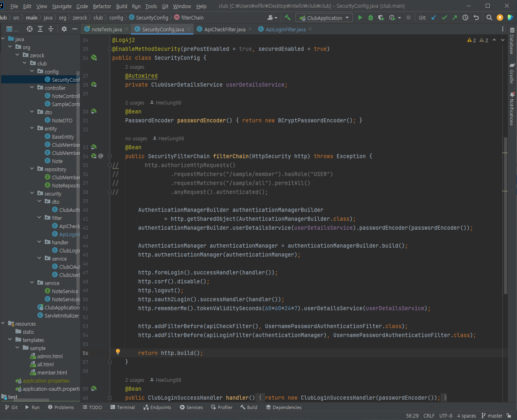Open the ClubApplication run configuration dropdown
This screenshot has height=420, width=517.
coord(324,18)
